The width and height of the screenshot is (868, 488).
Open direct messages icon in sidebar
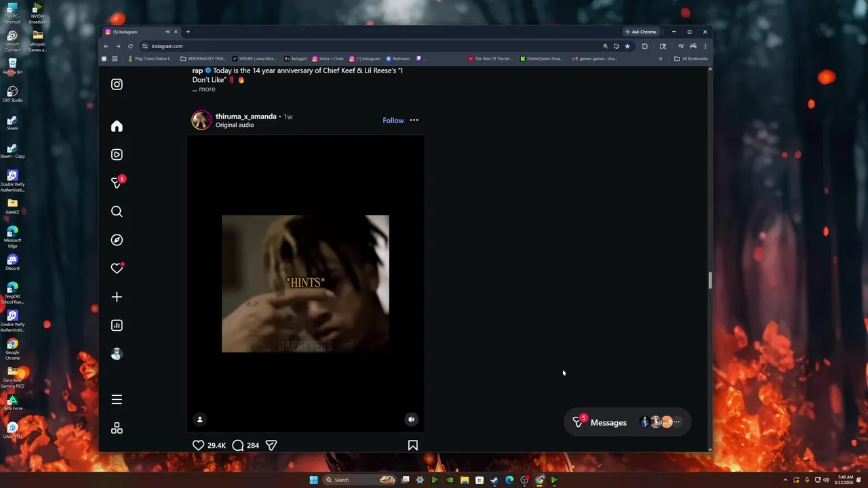pos(117,183)
